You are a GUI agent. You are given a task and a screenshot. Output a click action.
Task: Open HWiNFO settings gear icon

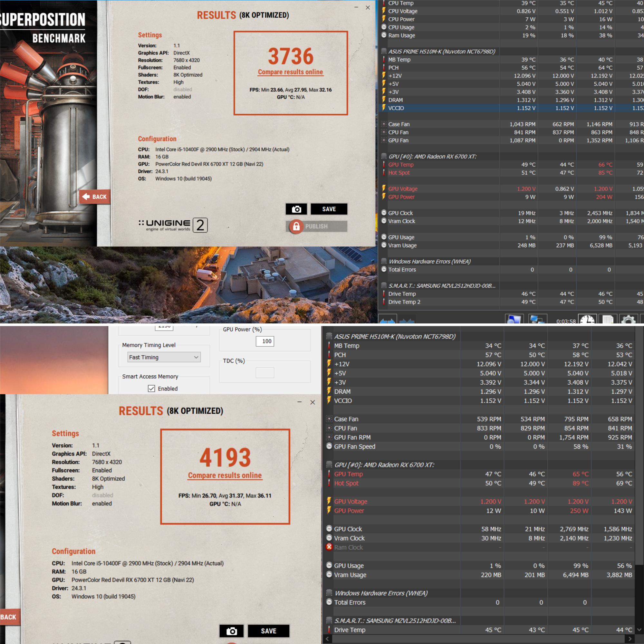pyautogui.click(x=628, y=320)
